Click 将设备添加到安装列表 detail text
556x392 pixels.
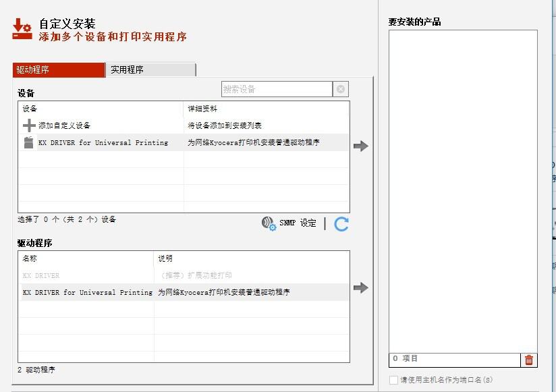coord(225,125)
